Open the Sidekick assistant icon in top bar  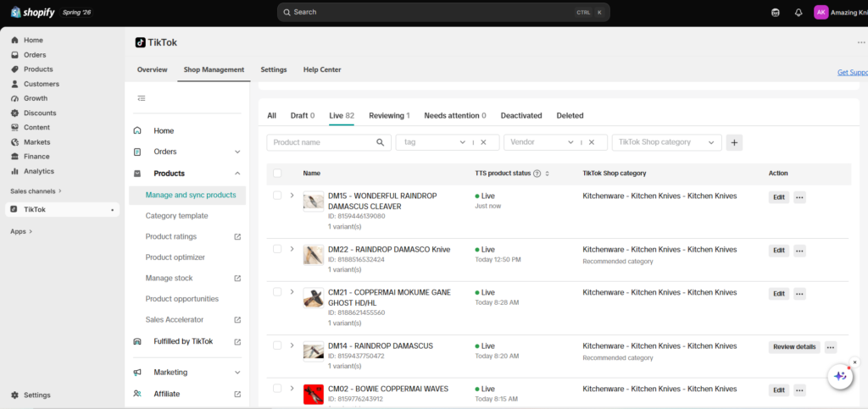click(776, 12)
